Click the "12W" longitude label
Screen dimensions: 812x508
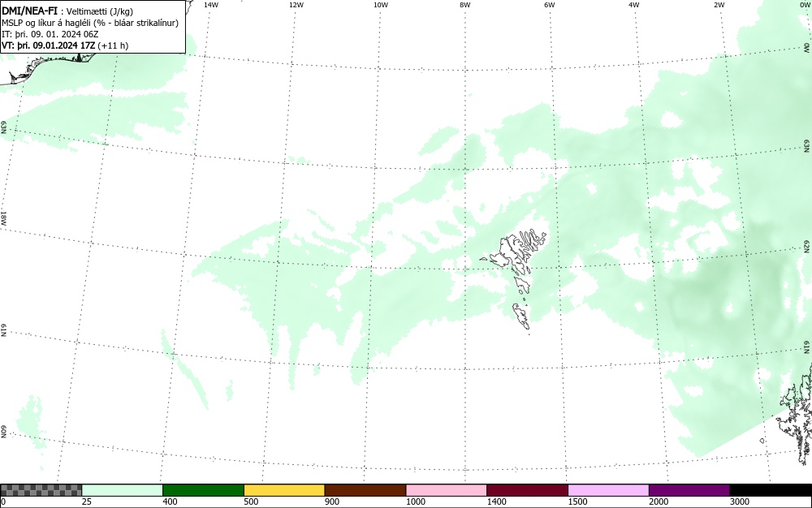296,5
